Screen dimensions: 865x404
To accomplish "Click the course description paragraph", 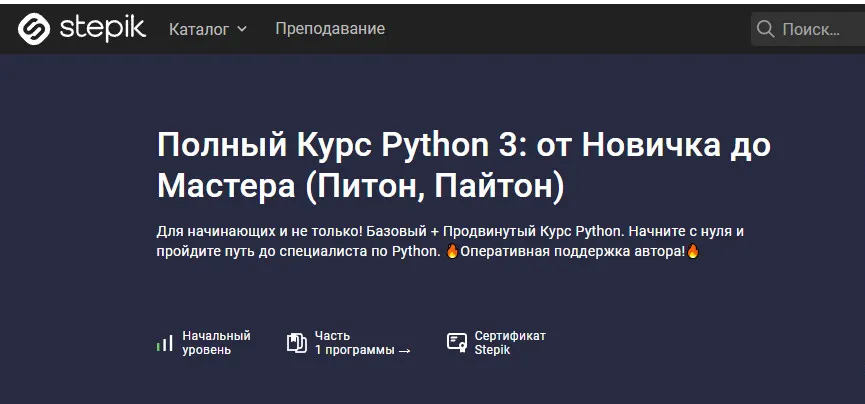I will (x=450, y=241).
